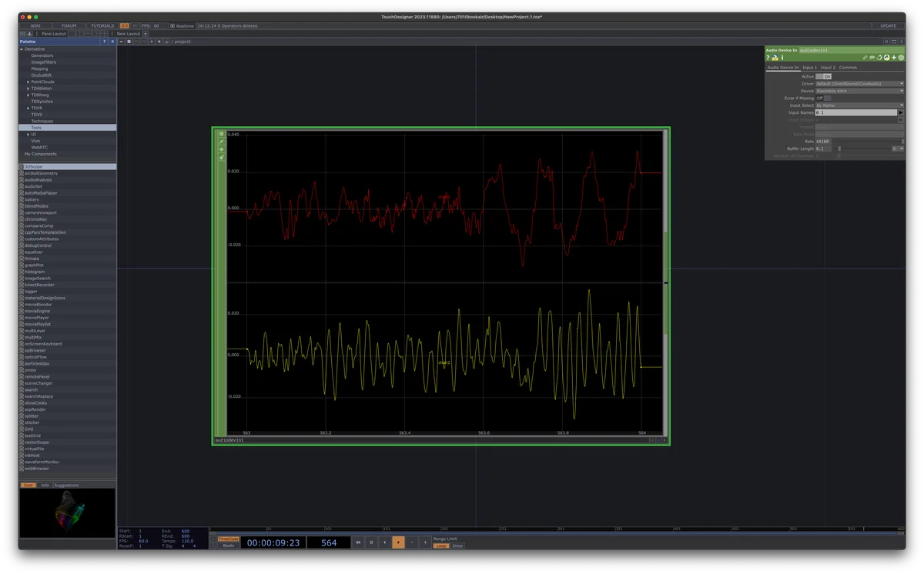Click the Python logo icon at header right
924x574 pixels.
click(x=887, y=58)
